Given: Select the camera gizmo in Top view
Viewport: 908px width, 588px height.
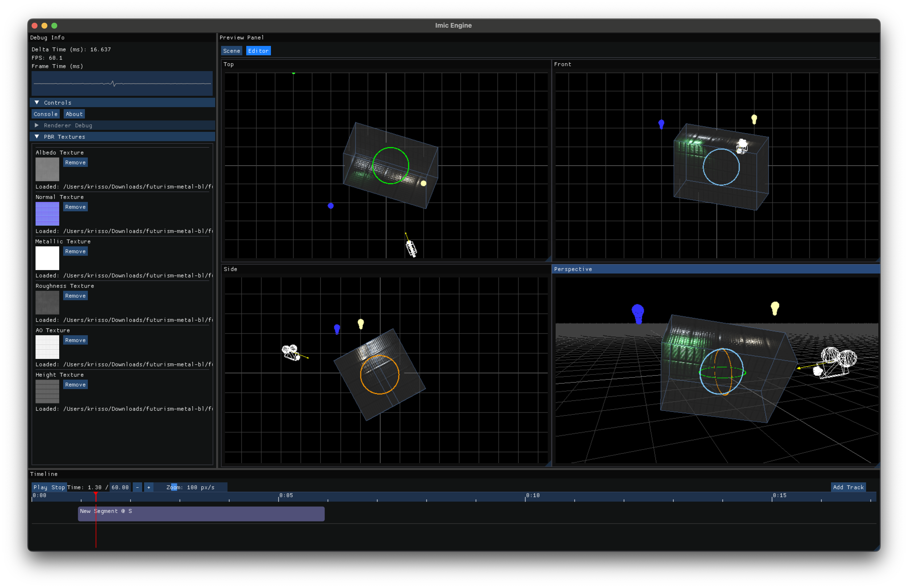Looking at the screenshot, I should [411, 248].
